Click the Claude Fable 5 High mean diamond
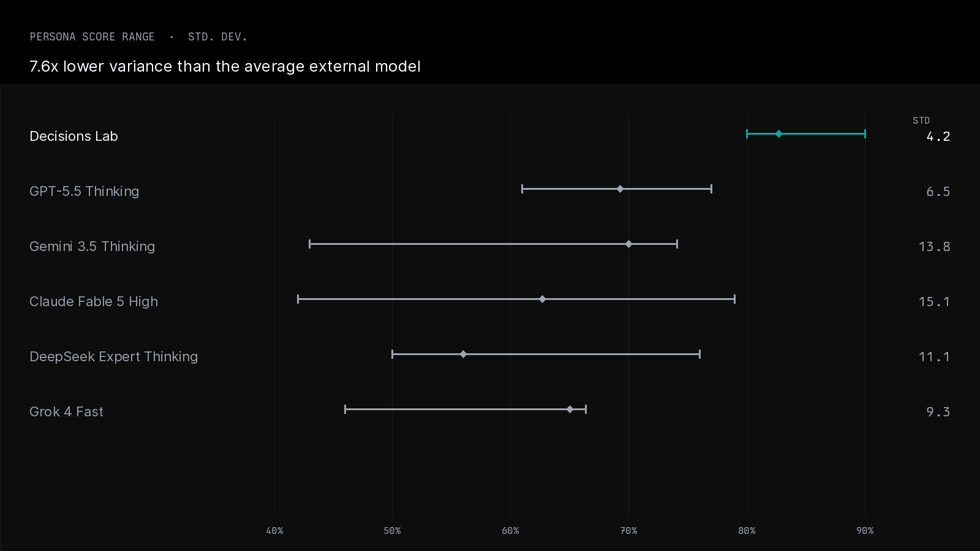Screen dimensions: 980x551 542,299
